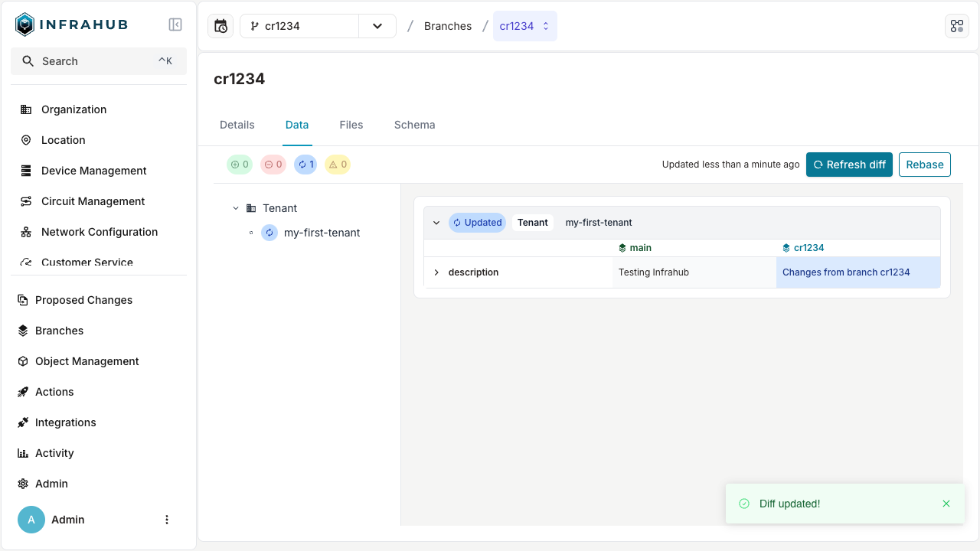
Task: Switch to the Files tab
Action: (351, 125)
